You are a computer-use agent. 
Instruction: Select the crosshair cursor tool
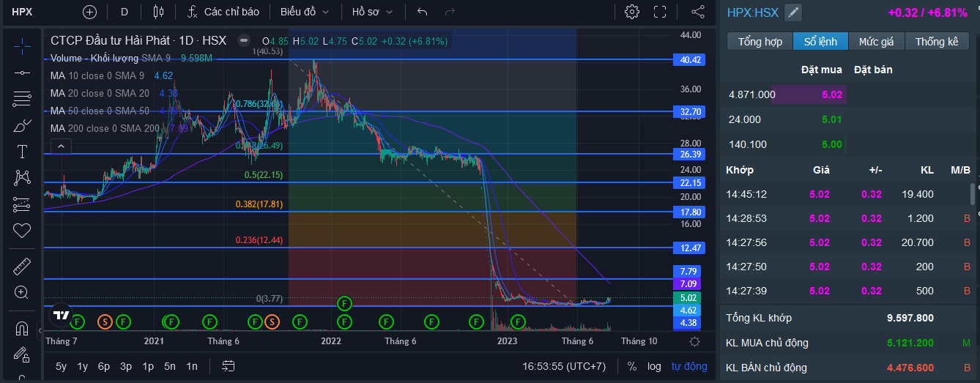[x=22, y=45]
